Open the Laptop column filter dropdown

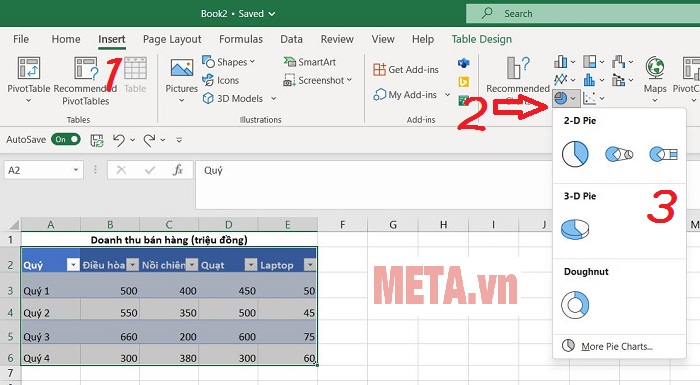coord(310,265)
